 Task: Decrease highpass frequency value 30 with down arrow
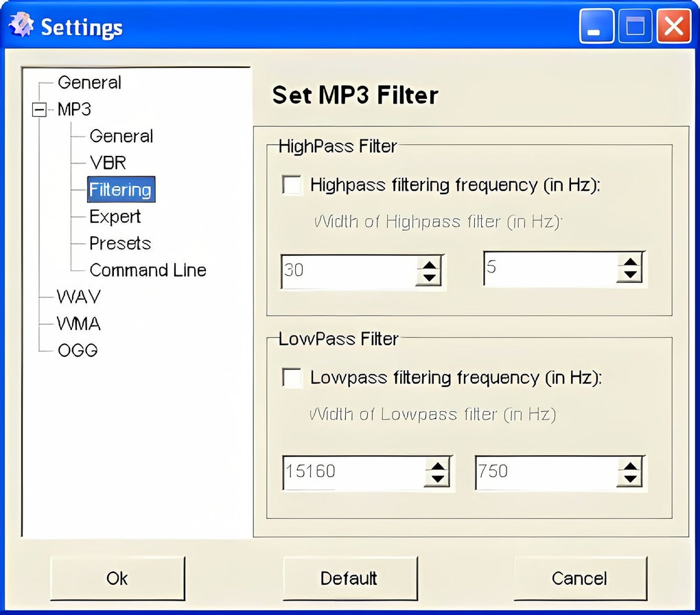click(429, 278)
